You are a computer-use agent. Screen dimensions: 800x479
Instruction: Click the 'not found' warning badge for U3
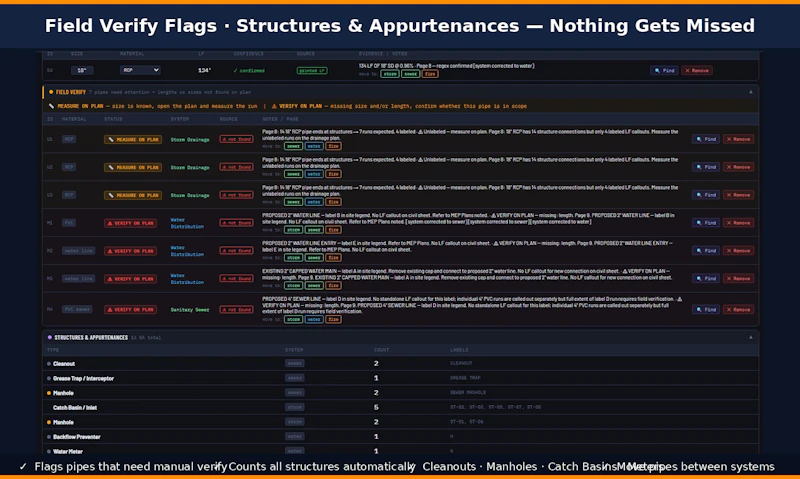(237, 195)
